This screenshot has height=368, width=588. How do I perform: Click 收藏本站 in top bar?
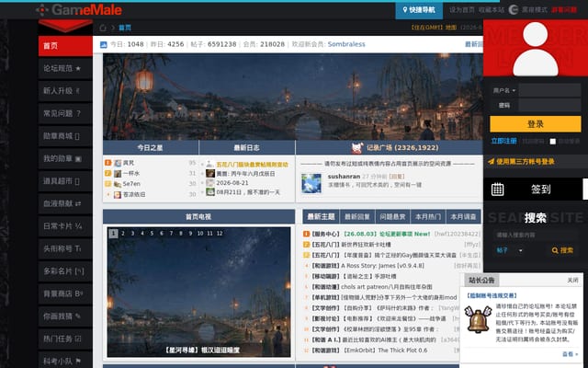492,10
